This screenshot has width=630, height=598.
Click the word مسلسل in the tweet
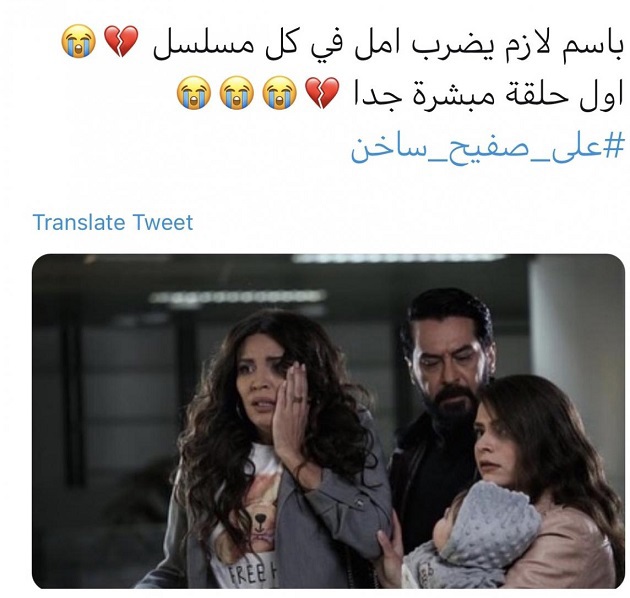pos(203,45)
